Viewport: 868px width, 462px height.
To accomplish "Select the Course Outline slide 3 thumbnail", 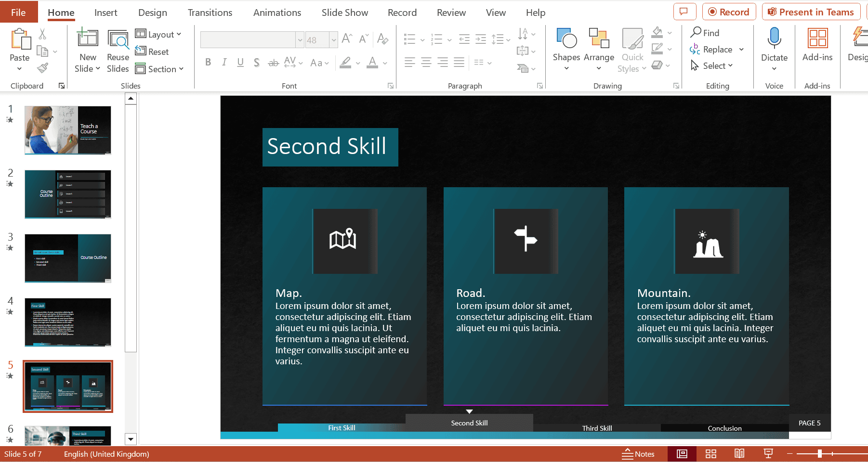I will pyautogui.click(x=67, y=258).
